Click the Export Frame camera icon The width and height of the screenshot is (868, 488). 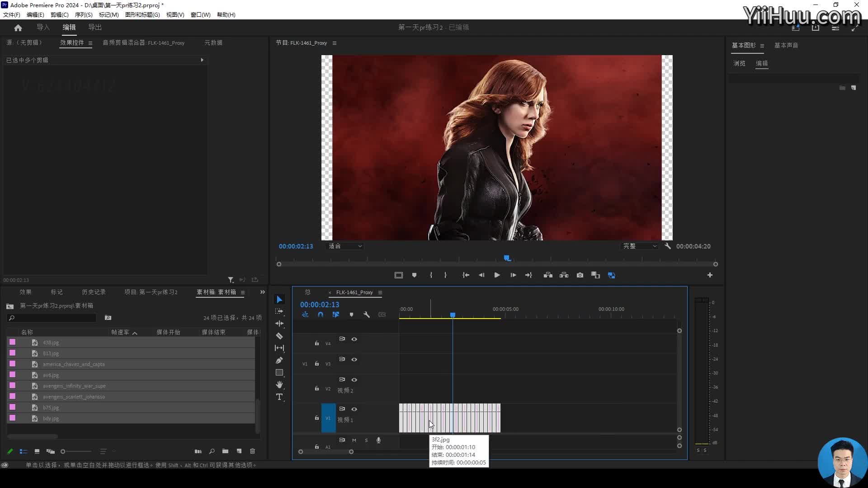580,275
